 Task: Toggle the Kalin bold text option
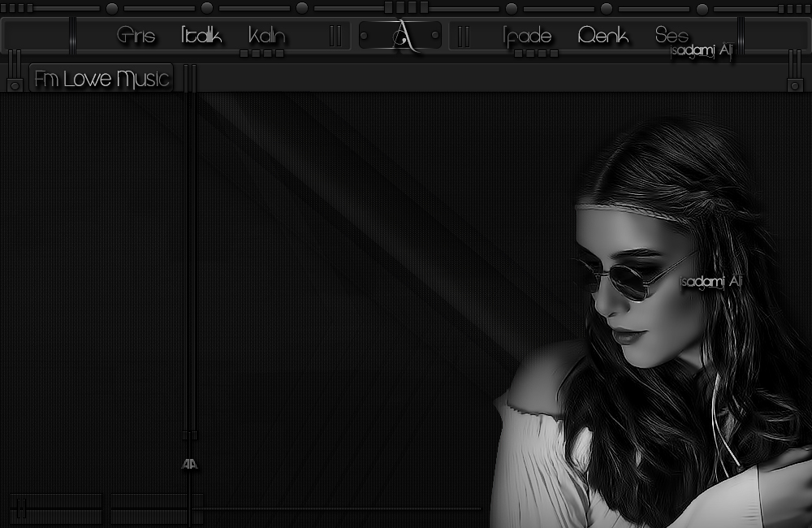point(266,35)
